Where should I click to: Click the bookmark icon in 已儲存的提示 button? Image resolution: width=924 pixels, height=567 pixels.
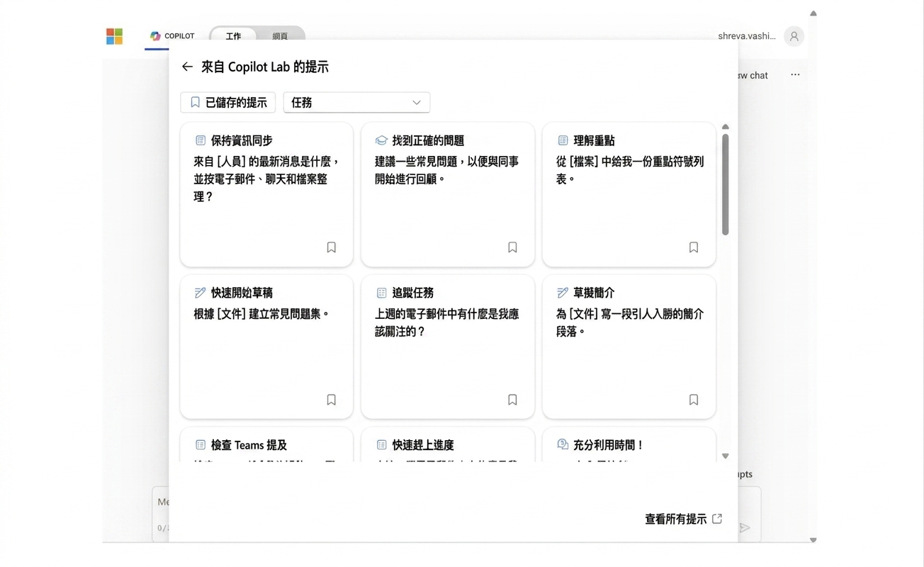pos(196,103)
